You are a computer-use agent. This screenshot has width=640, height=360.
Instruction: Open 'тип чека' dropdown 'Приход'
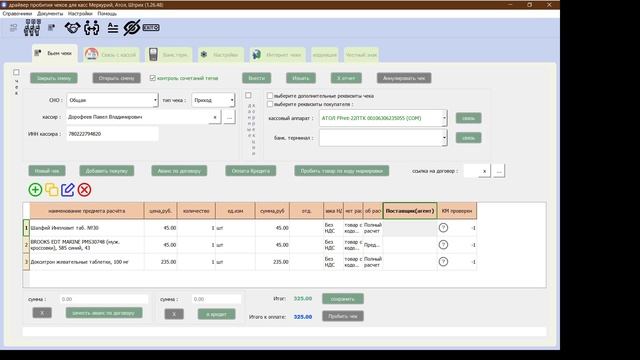pos(213,100)
